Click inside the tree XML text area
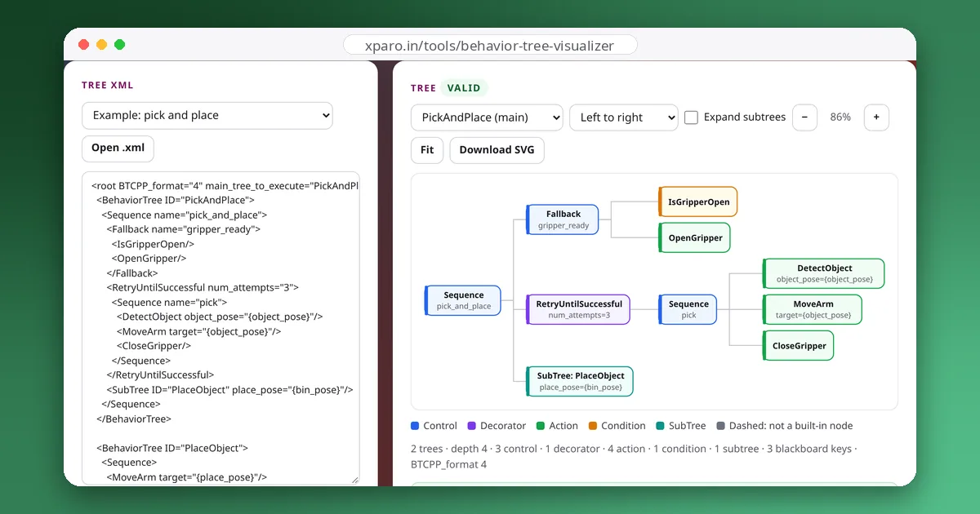This screenshot has height=514, width=980. coord(220,328)
